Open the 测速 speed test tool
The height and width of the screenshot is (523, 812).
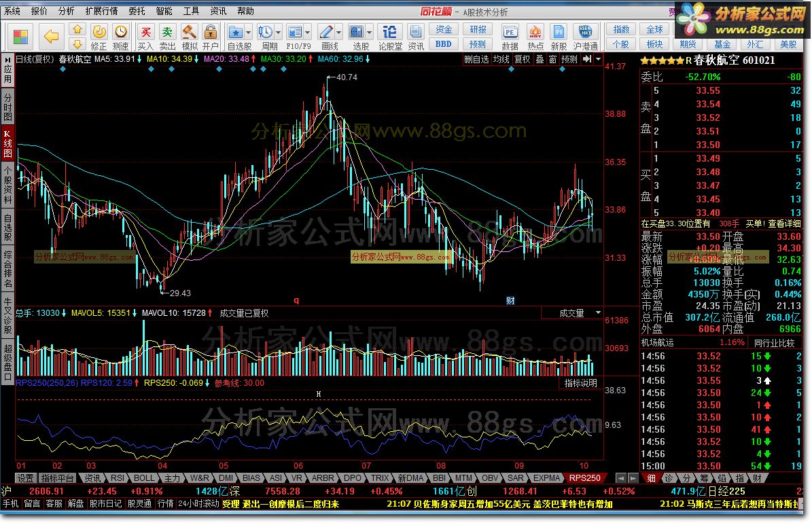click(121, 37)
